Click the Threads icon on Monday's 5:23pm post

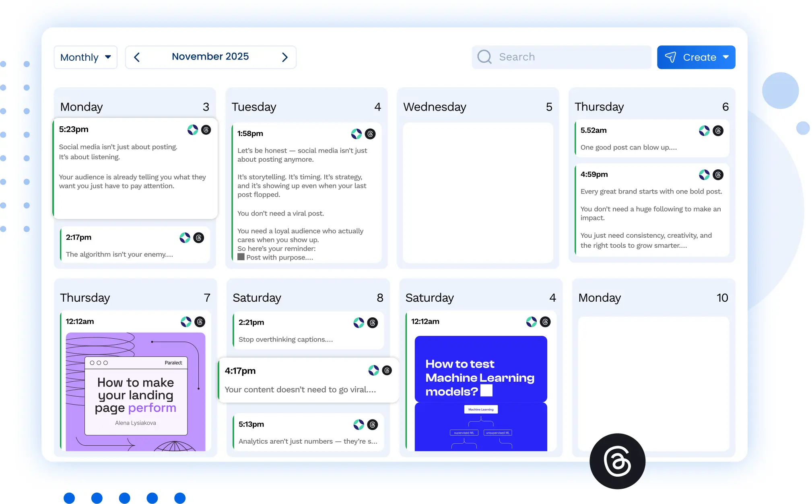pos(206,130)
